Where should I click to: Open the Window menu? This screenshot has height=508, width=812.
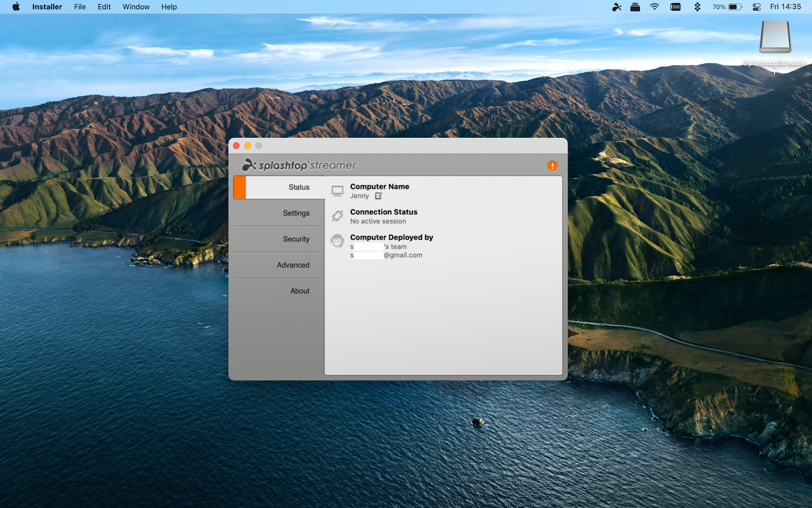(x=136, y=7)
